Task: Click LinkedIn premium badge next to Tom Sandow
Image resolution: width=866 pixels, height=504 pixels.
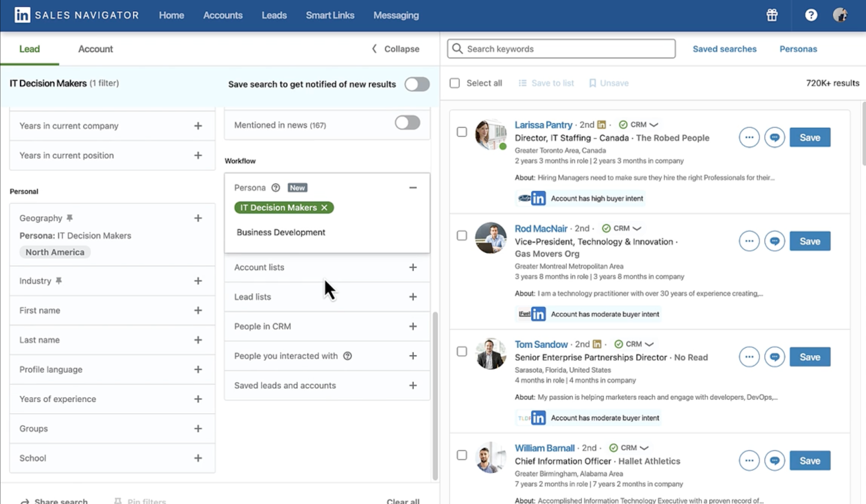Action: [597, 344]
